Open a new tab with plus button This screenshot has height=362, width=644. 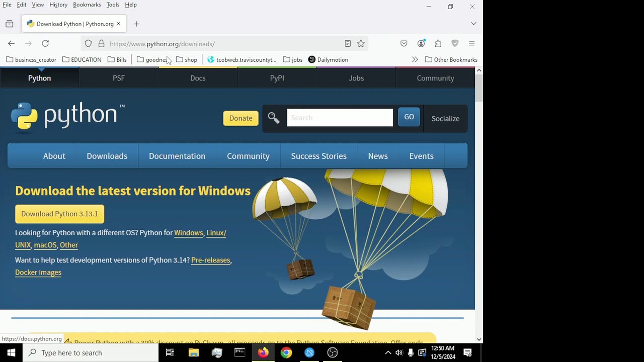click(x=136, y=24)
